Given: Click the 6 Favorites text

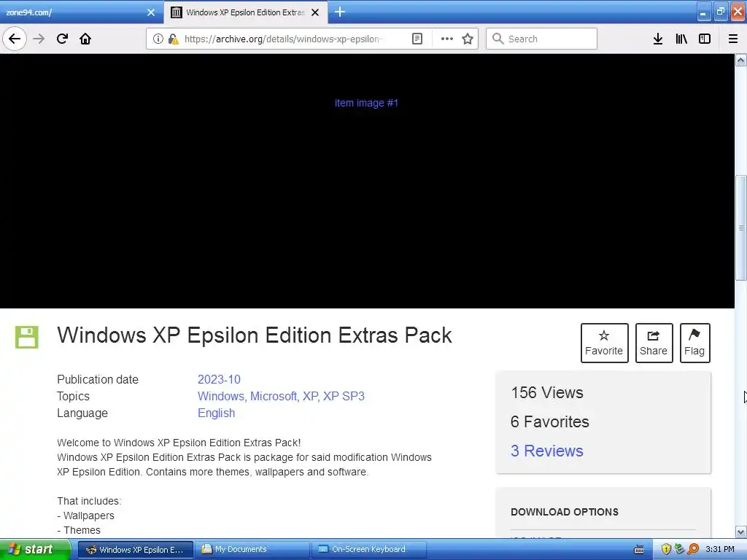Looking at the screenshot, I should point(550,421).
